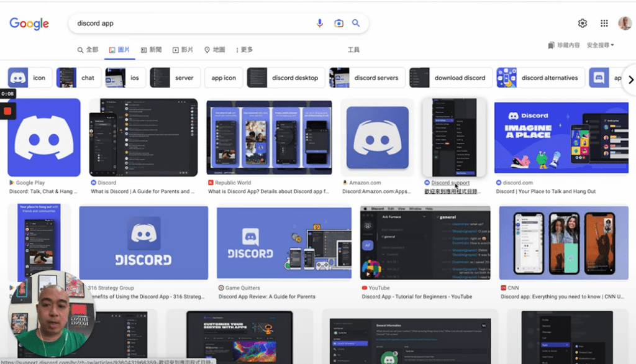Open the CNN three-phones image

click(564, 243)
